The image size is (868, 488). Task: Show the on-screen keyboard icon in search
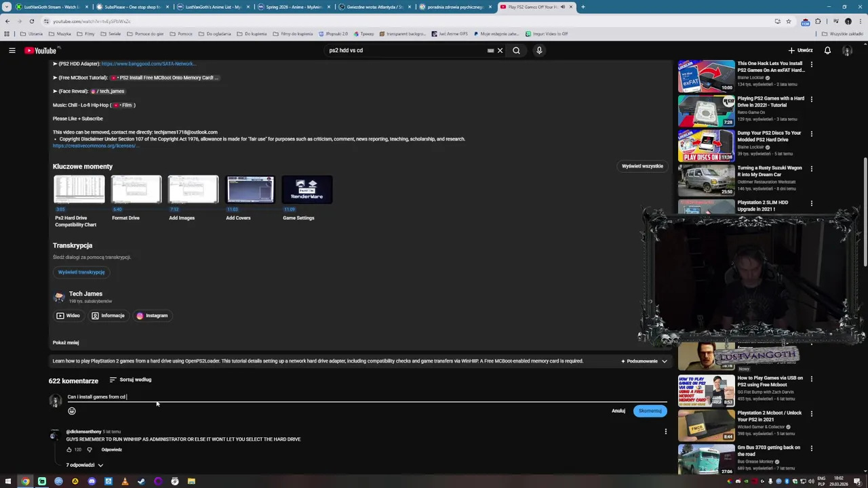point(490,50)
